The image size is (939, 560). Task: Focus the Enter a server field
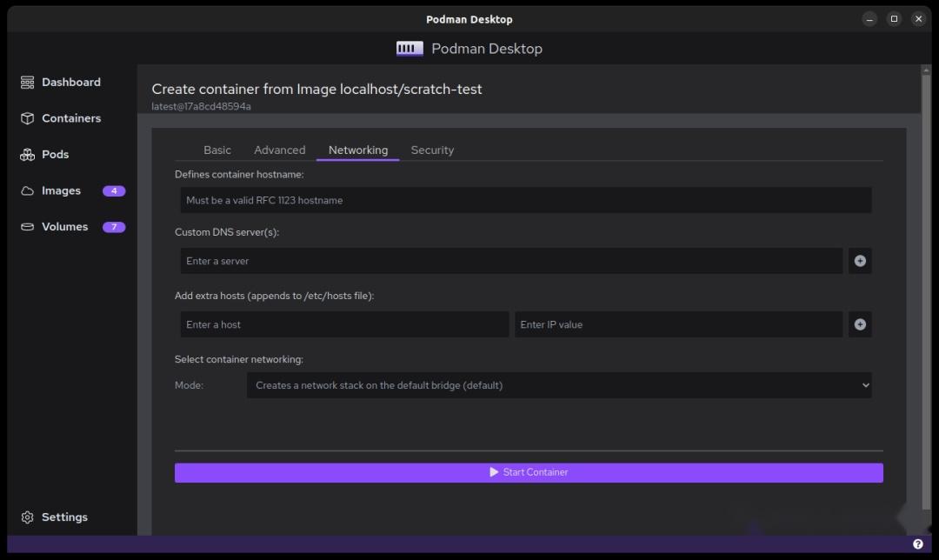click(x=511, y=260)
